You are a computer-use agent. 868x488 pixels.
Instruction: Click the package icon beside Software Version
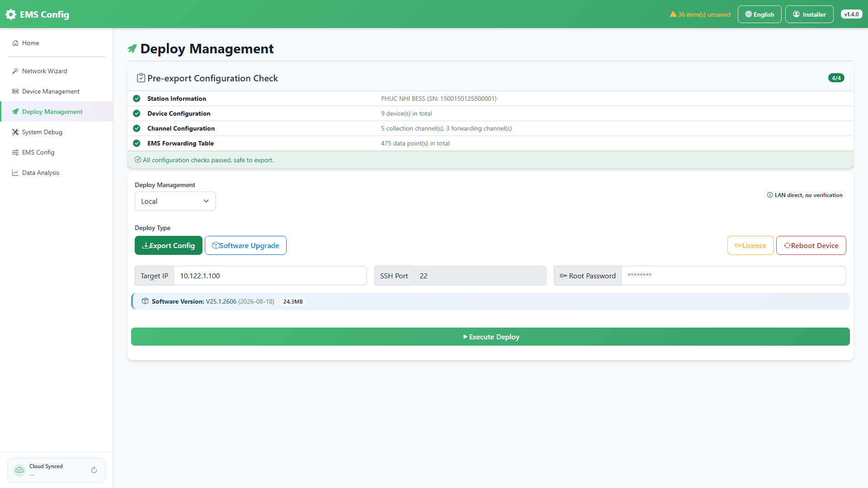point(145,301)
